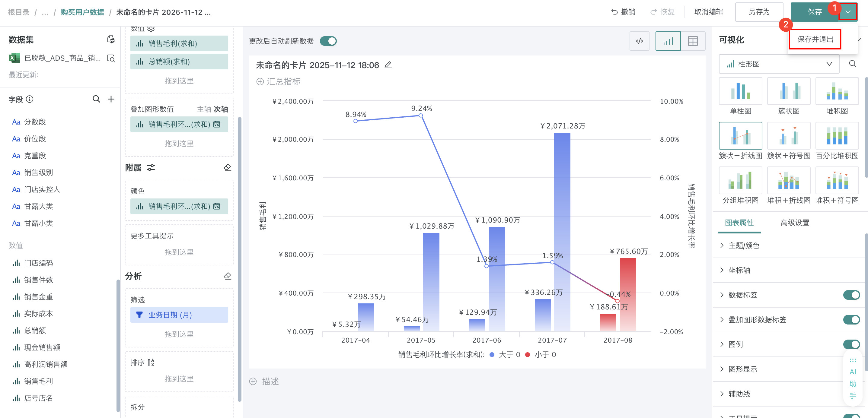Expand the 坐标轴 settings section
The height and width of the screenshot is (418, 868).
(x=739, y=270)
